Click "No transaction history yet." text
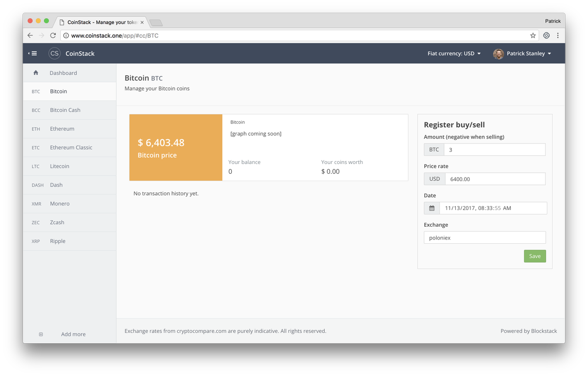The width and height of the screenshot is (588, 376). tap(166, 193)
